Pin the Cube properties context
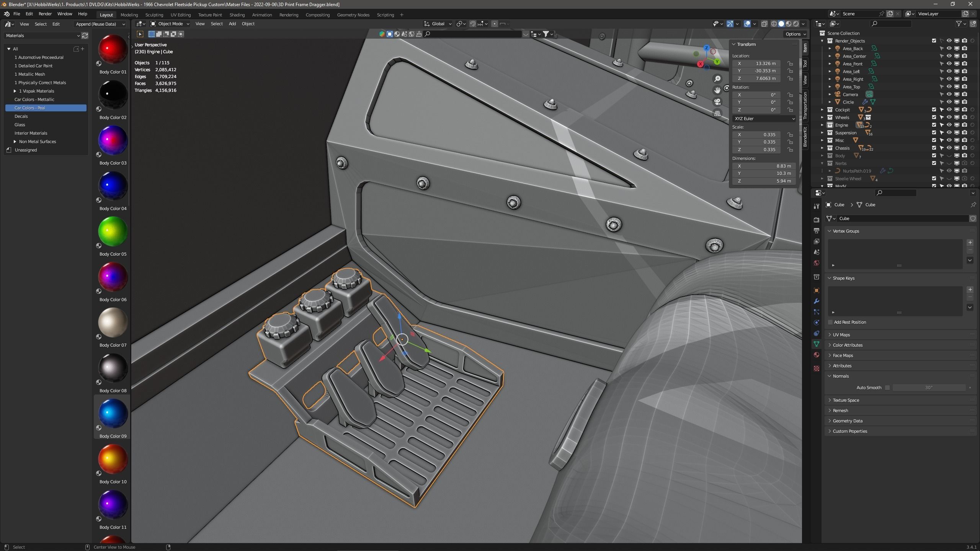Image resolution: width=980 pixels, height=551 pixels. tap(973, 205)
